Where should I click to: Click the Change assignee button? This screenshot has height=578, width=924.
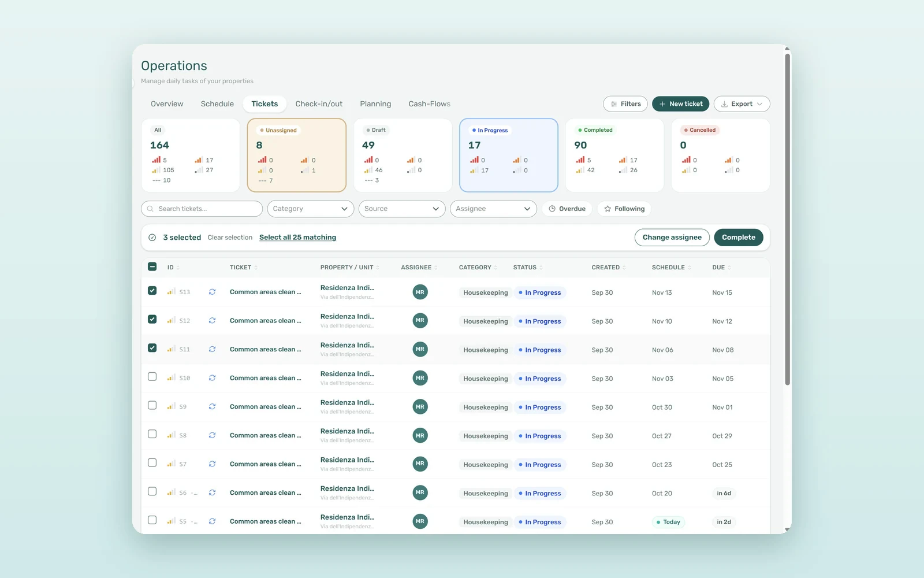point(672,238)
